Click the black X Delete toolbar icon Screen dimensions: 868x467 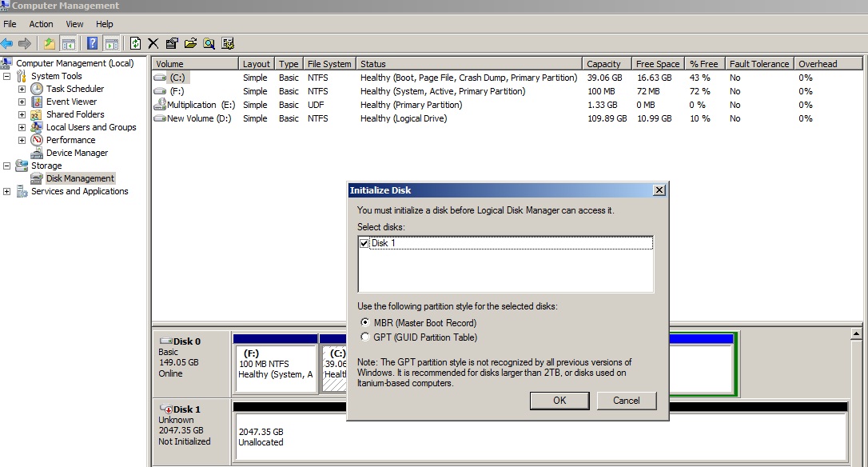pos(153,43)
